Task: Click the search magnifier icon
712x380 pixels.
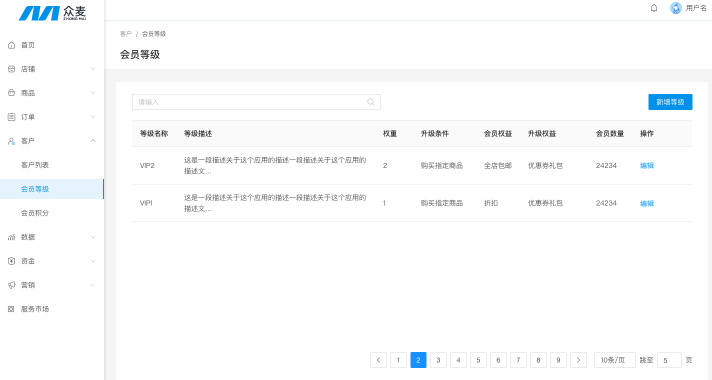Action: point(371,102)
